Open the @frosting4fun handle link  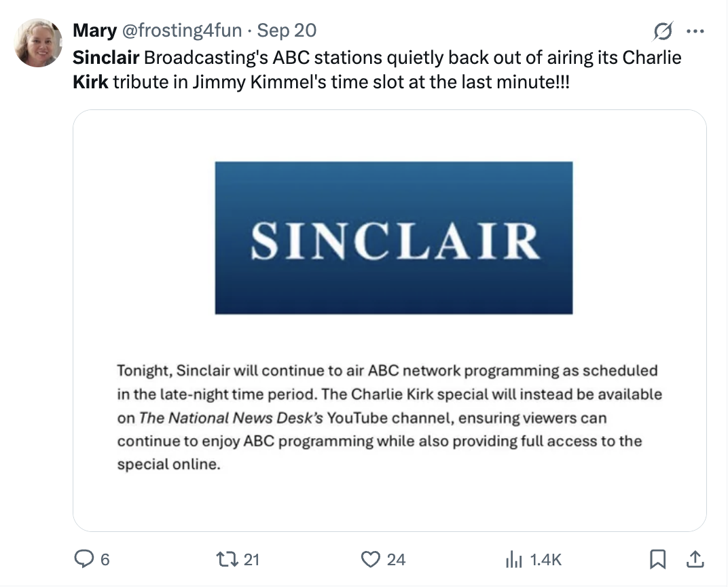pos(181,31)
